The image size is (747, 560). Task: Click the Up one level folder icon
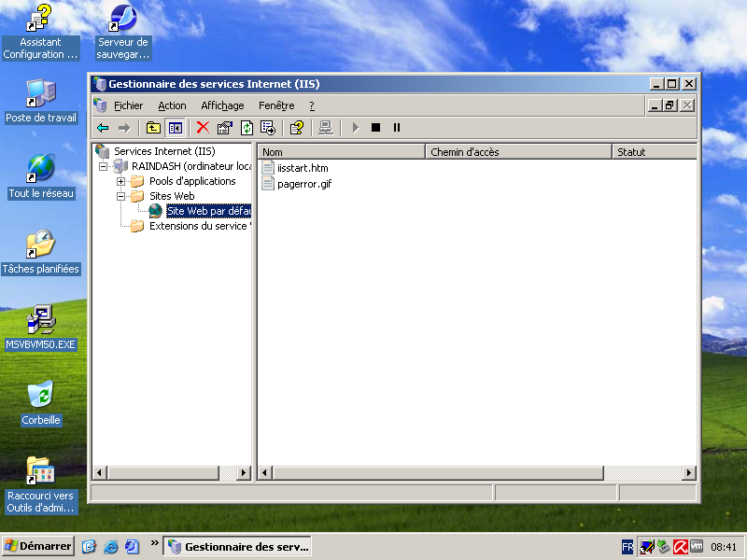(x=150, y=128)
